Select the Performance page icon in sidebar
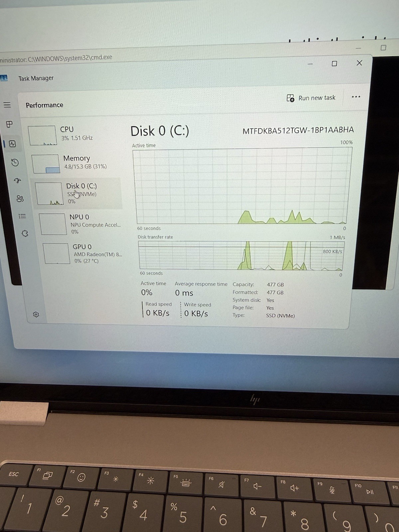399x532 pixels. point(13,144)
